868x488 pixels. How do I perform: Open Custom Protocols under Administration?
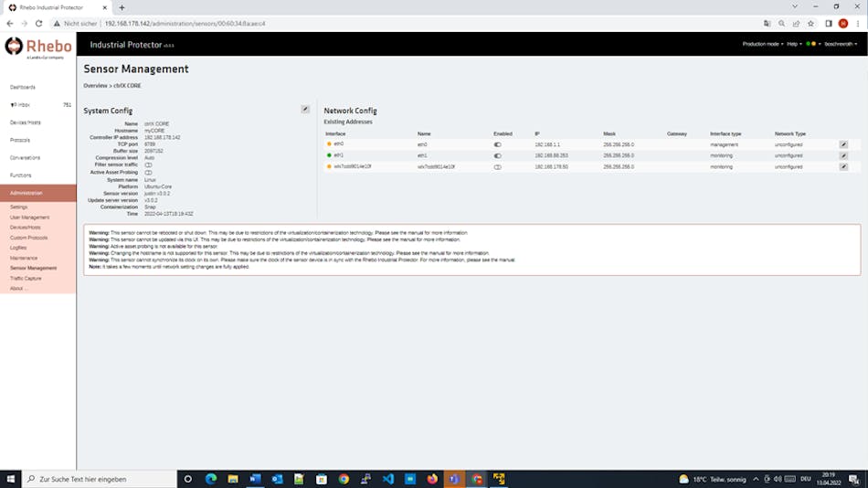[29, 238]
